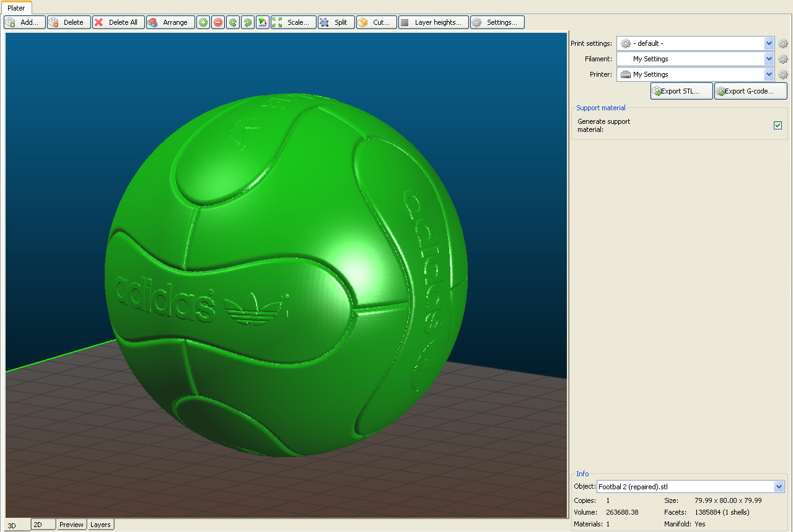Open print settings gear icon
The width and height of the screenshot is (793, 532).
pyautogui.click(x=783, y=43)
